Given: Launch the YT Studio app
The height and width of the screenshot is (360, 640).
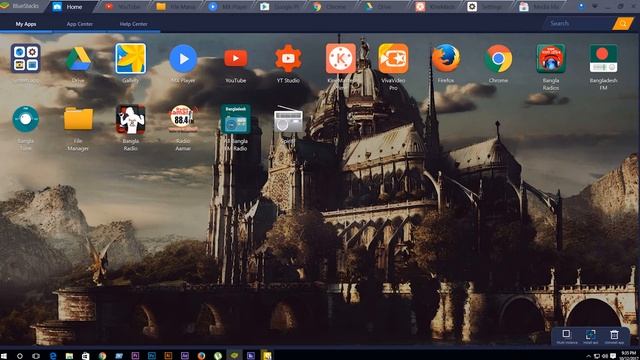Looking at the screenshot, I should pyautogui.click(x=288, y=58).
